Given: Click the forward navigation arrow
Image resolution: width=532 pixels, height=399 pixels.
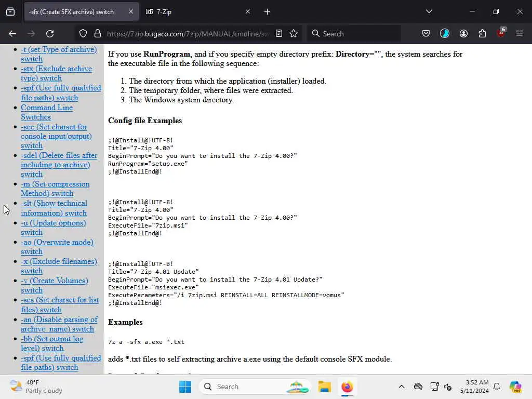Looking at the screenshot, I should (31, 34).
